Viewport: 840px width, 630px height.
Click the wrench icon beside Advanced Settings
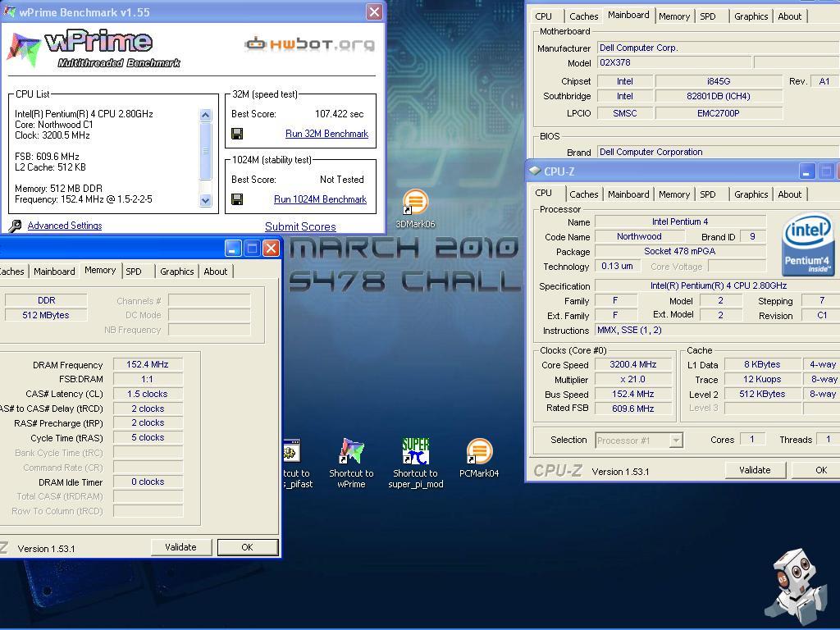(15, 226)
